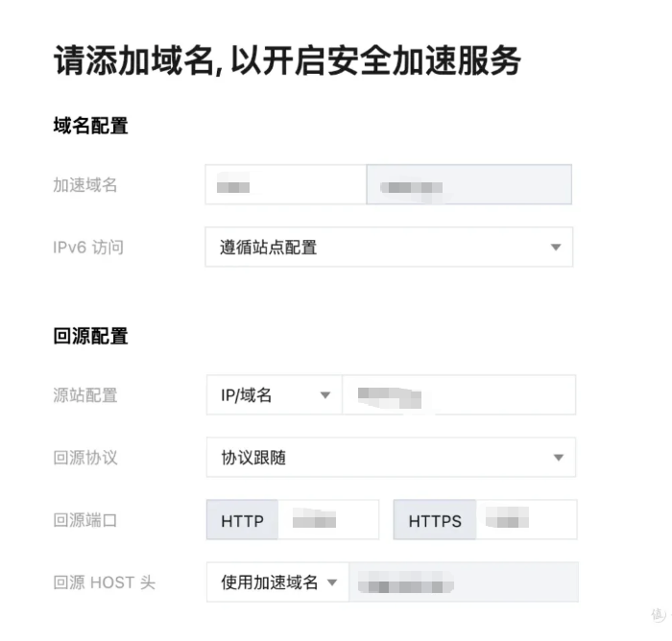
Task: Click the HTTP port input field
Action: [x=327, y=521]
